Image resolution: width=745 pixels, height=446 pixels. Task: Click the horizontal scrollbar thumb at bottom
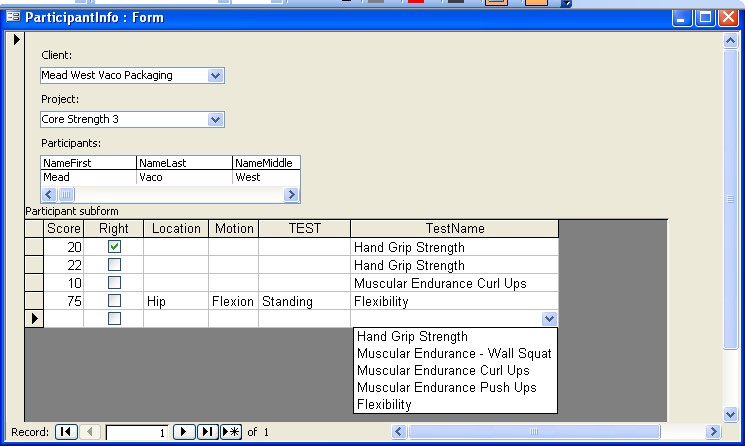click(x=534, y=432)
